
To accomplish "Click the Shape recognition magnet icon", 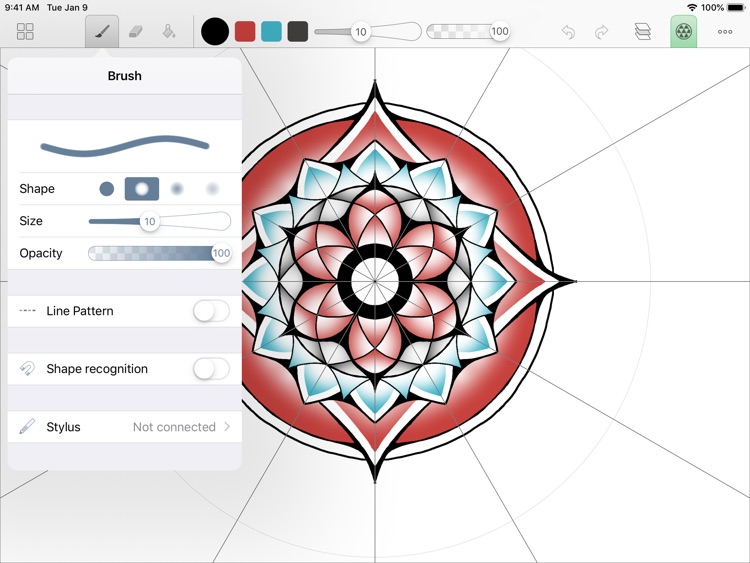I will 27,369.
